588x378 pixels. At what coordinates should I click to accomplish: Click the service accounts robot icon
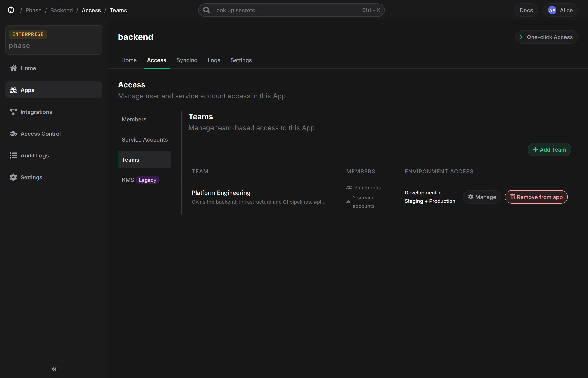click(348, 202)
